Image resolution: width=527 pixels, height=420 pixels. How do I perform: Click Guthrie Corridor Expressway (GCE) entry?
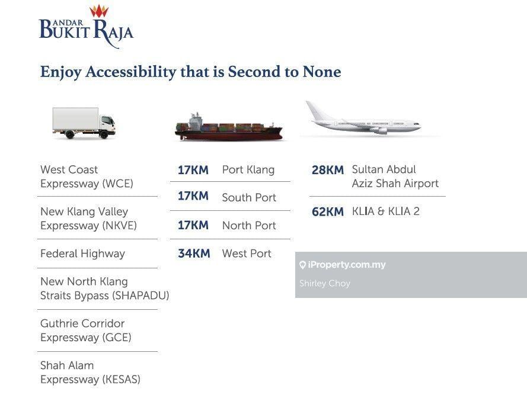tap(85, 331)
